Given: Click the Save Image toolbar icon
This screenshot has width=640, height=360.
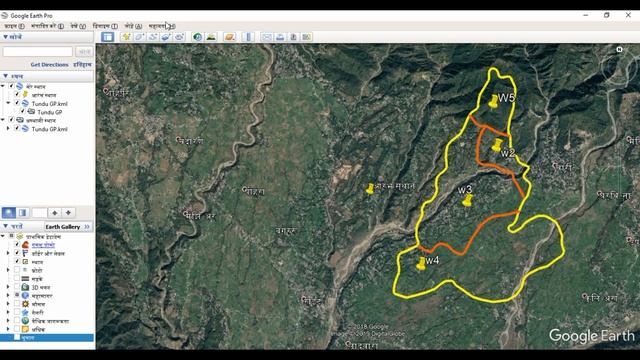Looking at the screenshot, I should coord(293,37).
